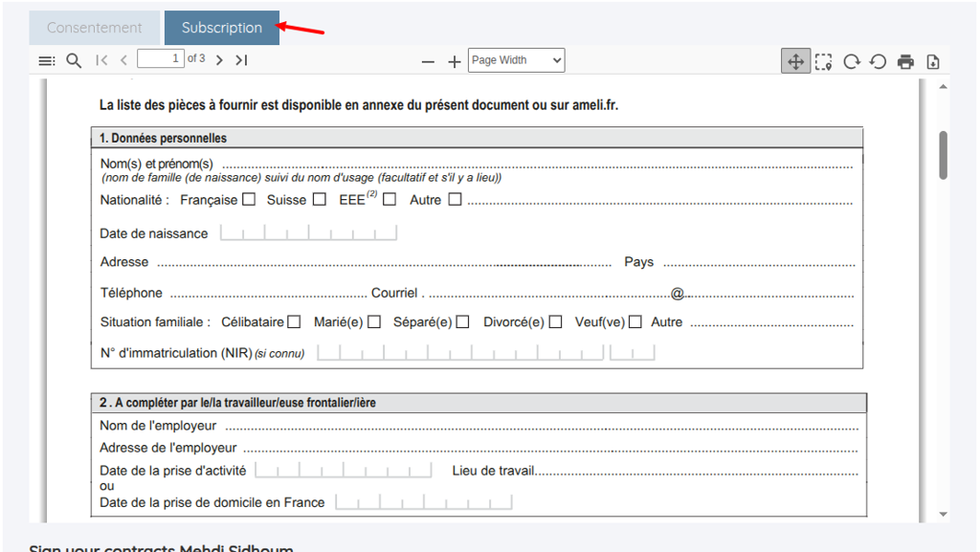Screen dimensions: 980x552
Task: Click the 'Nom(s) et prénom(s)' label
Action: [156, 164]
